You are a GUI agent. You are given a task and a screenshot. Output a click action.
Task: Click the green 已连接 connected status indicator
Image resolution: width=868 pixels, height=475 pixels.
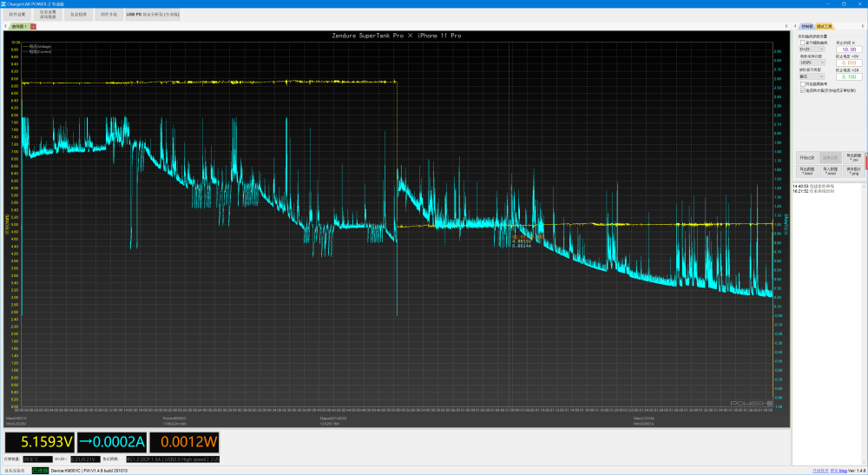tap(40, 471)
